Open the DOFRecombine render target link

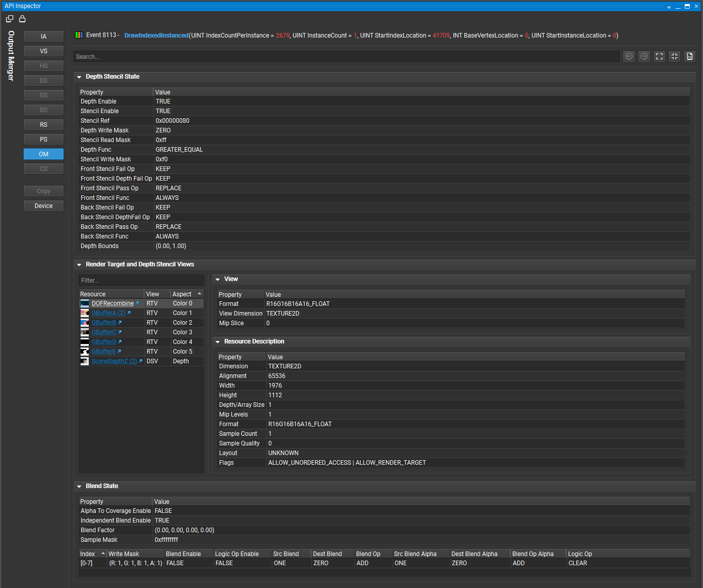tap(113, 303)
